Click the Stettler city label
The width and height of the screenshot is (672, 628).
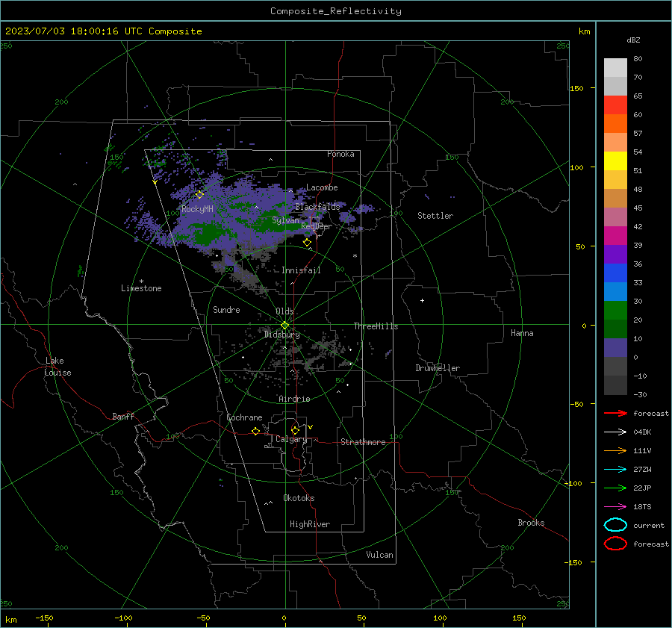pos(435,216)
